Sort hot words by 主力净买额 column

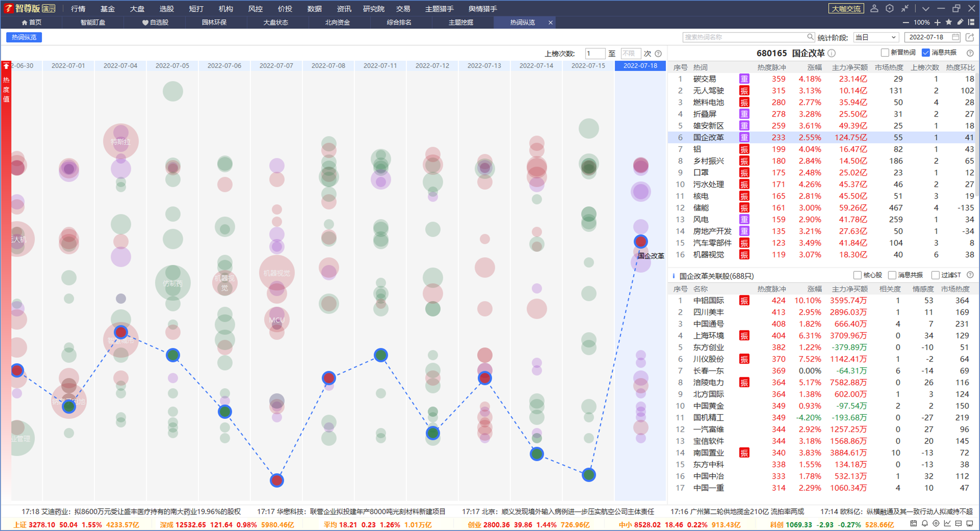pyautogui.click(x=850, y=67)
